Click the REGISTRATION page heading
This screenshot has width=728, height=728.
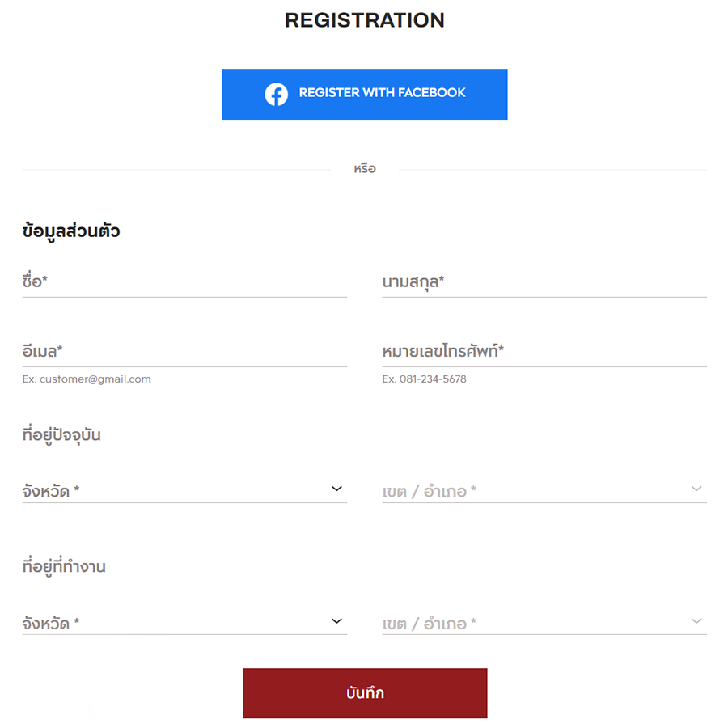tap(364, 20)
